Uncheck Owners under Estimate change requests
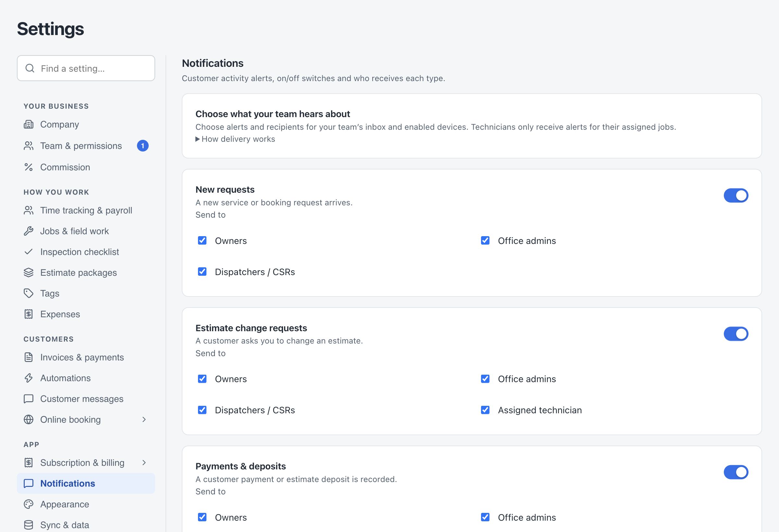Viewport: 779px width, 532px height. pyautogui.click(x=202, y=379)
